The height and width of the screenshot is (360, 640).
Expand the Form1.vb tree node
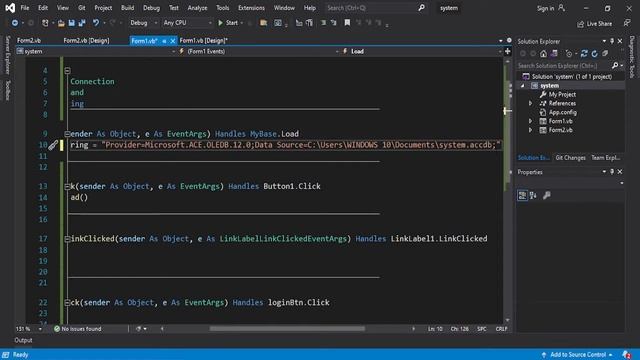point(530,121)
